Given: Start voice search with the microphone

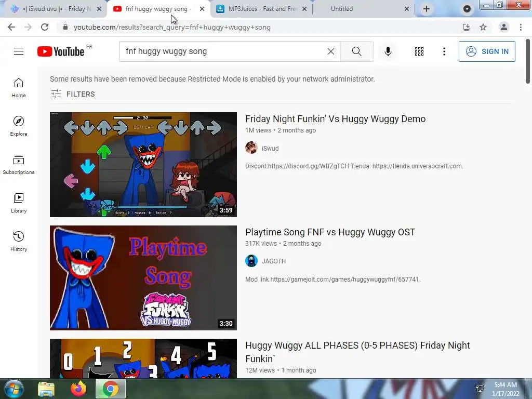Looking at the screenshot, I should tap(388, 51).
